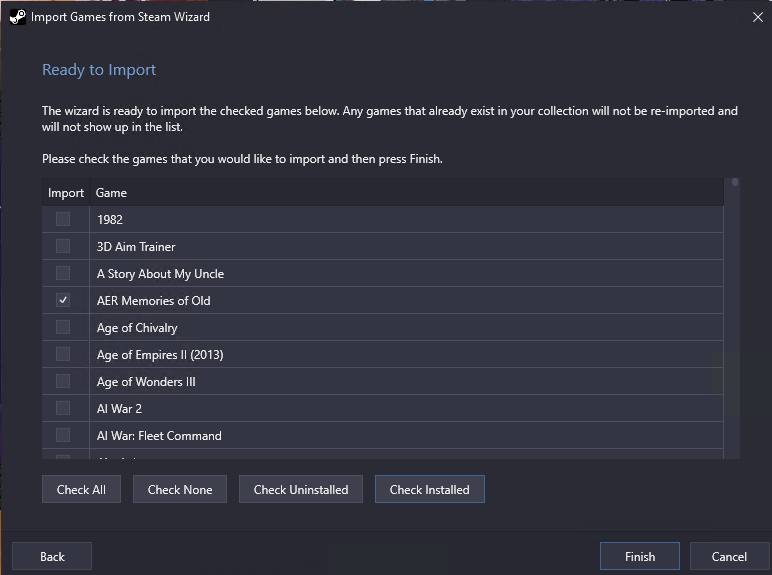
Task: Choose the Check Installed button
Action: coord(430,489)
